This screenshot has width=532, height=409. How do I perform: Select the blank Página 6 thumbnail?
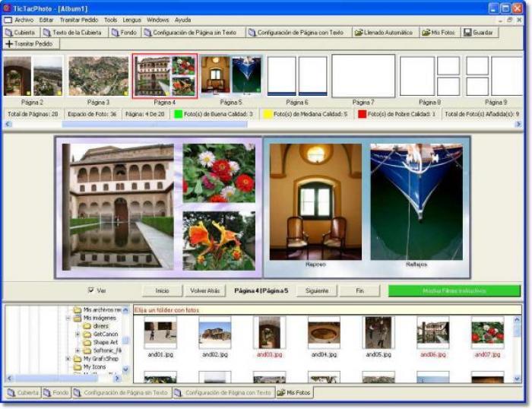click(297, 76)
